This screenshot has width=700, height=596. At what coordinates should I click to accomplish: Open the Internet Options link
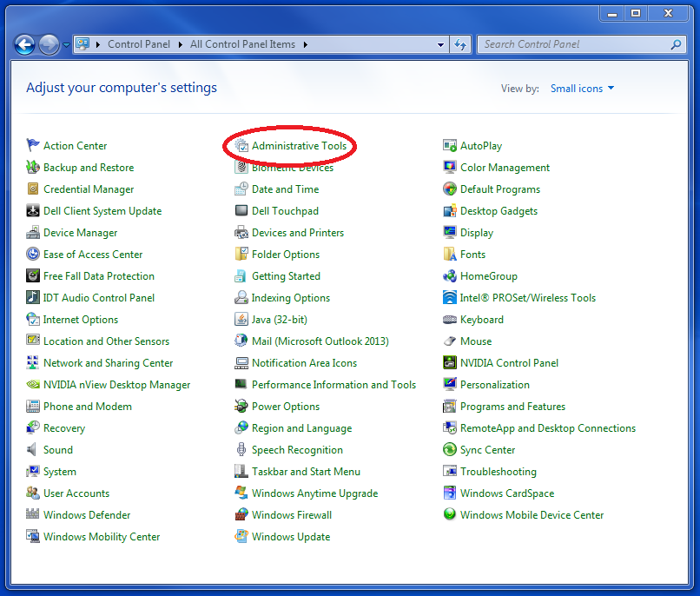point(81,319)
